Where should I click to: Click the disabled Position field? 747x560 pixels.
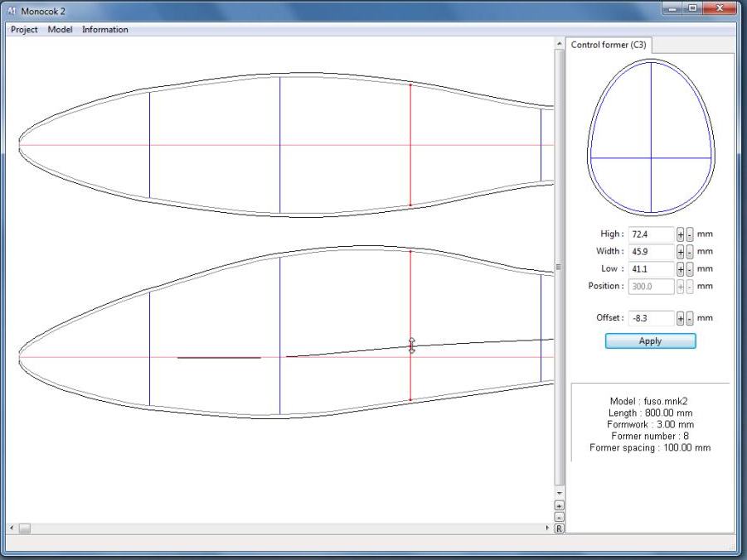click(652, 287)
